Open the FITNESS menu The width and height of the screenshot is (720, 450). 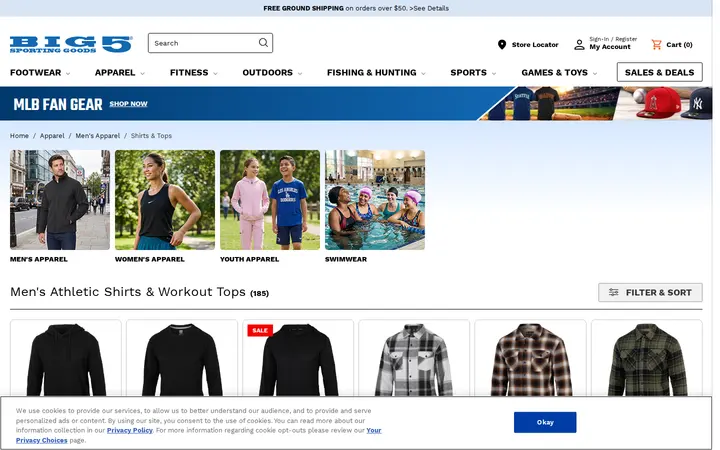189,73
